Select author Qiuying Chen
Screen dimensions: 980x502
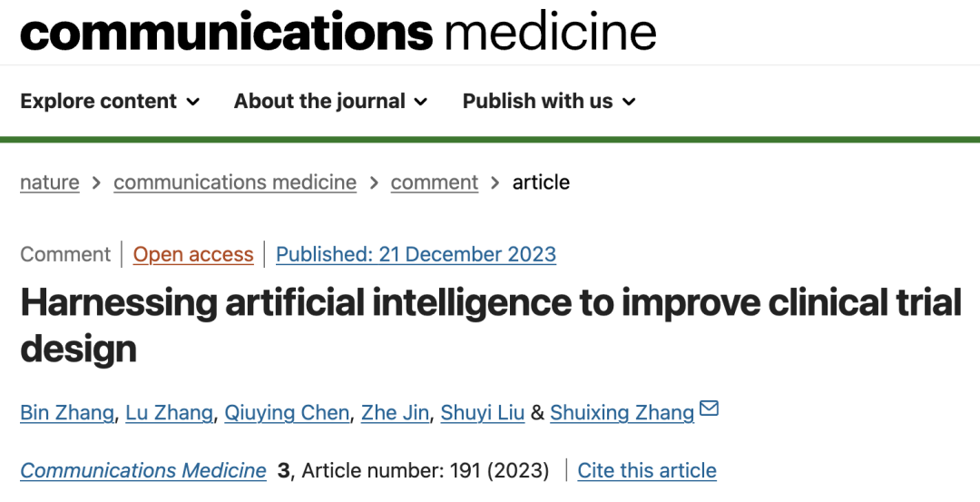(x=287, y=413)
